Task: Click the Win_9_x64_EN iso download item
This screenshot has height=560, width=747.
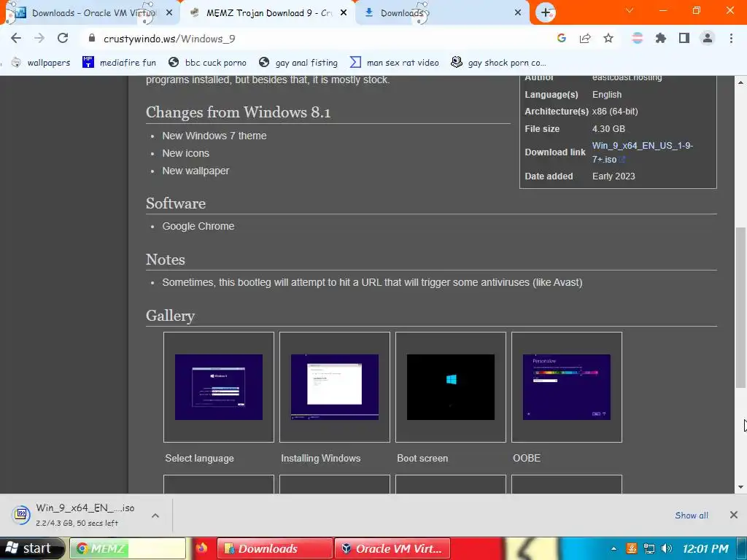Action: 76,516
